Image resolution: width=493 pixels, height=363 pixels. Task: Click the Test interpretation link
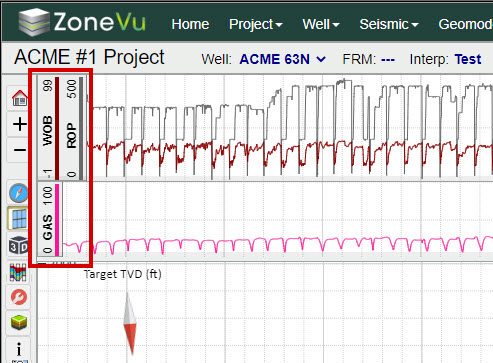[468, 59]
